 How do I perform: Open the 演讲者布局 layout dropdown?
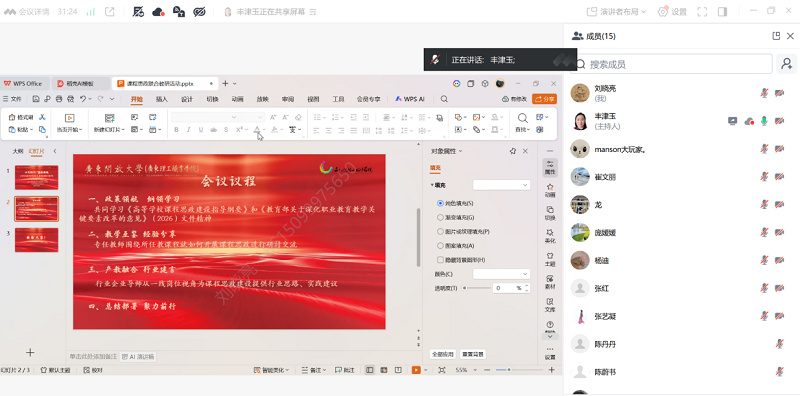pyautogui.click(x=616, y=11)
